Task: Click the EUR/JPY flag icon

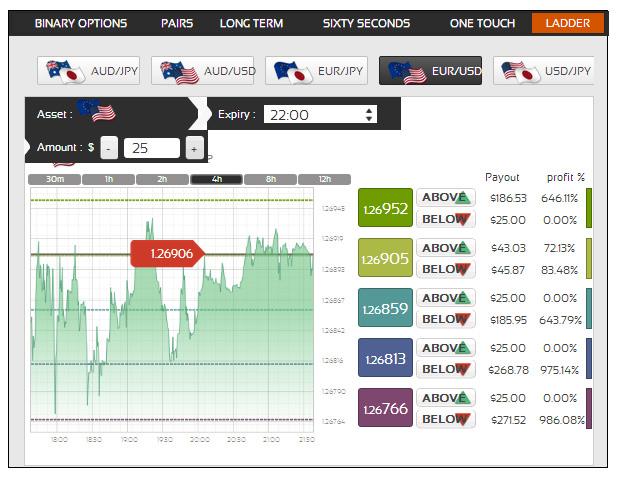Action: pyautogui.click(x=293, y=72)
